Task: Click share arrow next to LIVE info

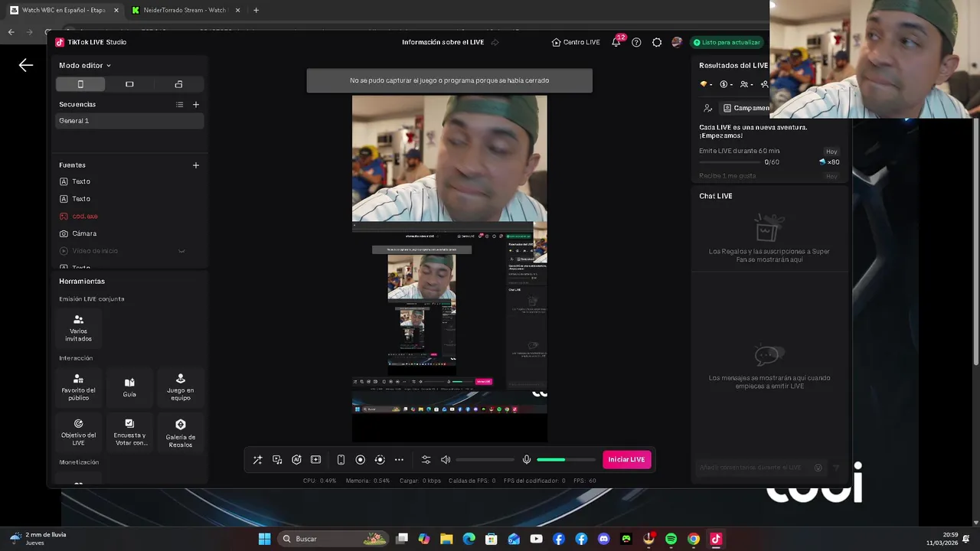Action: coord(495,42)
